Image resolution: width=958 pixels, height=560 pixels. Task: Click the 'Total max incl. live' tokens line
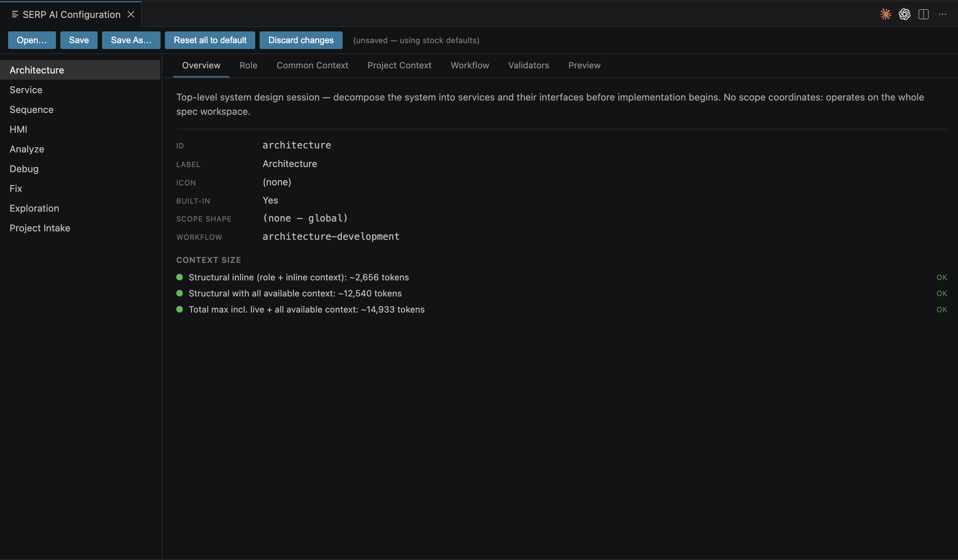click(306, 310)
